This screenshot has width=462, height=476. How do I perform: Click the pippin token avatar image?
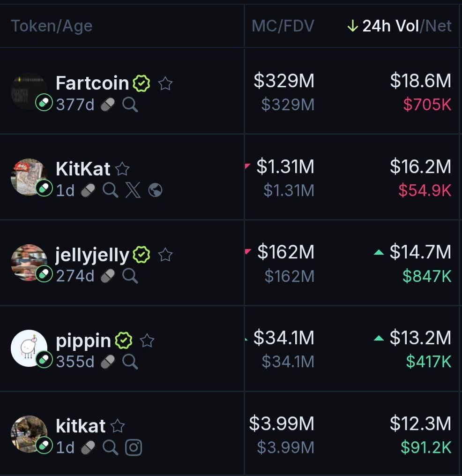point(29,348)
